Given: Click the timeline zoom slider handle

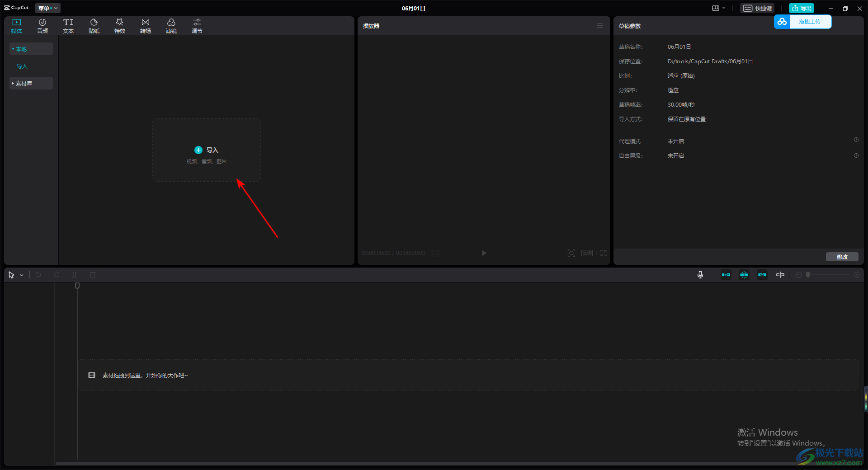Looking at the screenshot, I should pyautogui.click(x=808, y=275).
